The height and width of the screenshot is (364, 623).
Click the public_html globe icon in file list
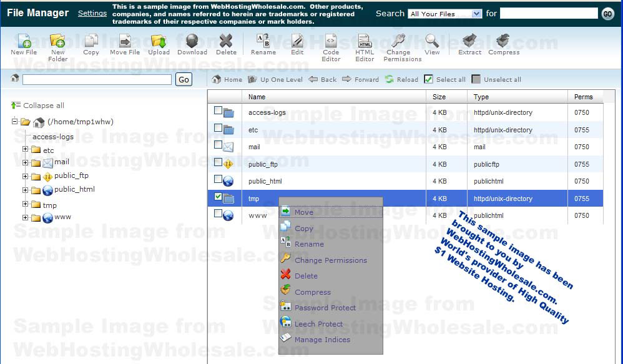point(228,181)
